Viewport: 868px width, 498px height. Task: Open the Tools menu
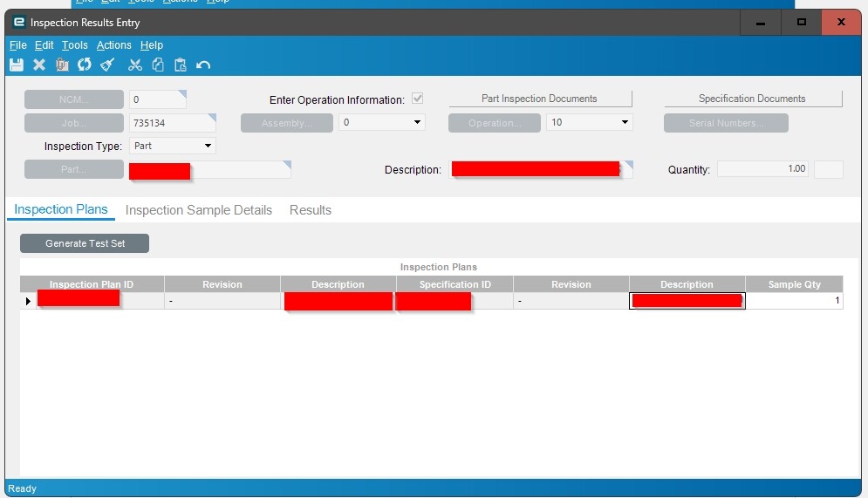(75, 45)
